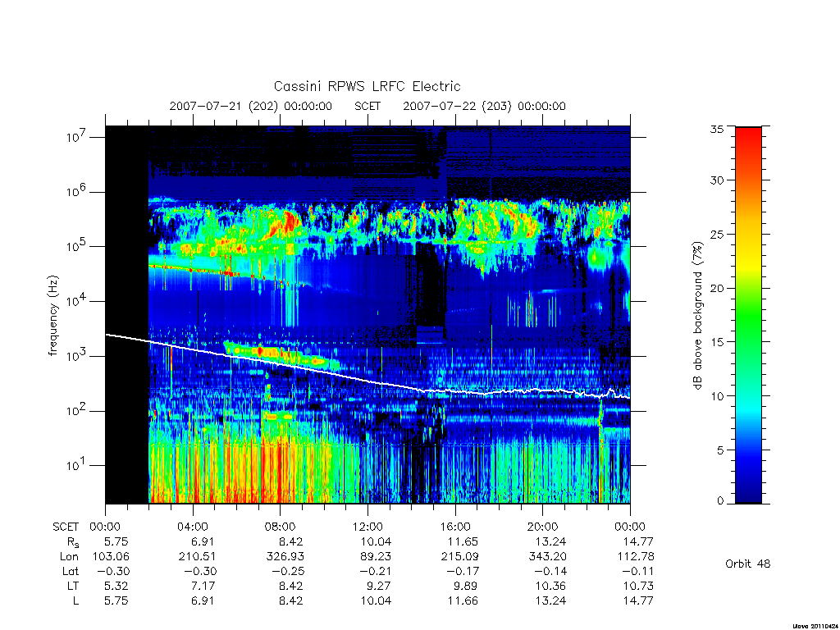
Task: Click the 'Rs' ephemeris row label
Action: click(x=73, y=542)
